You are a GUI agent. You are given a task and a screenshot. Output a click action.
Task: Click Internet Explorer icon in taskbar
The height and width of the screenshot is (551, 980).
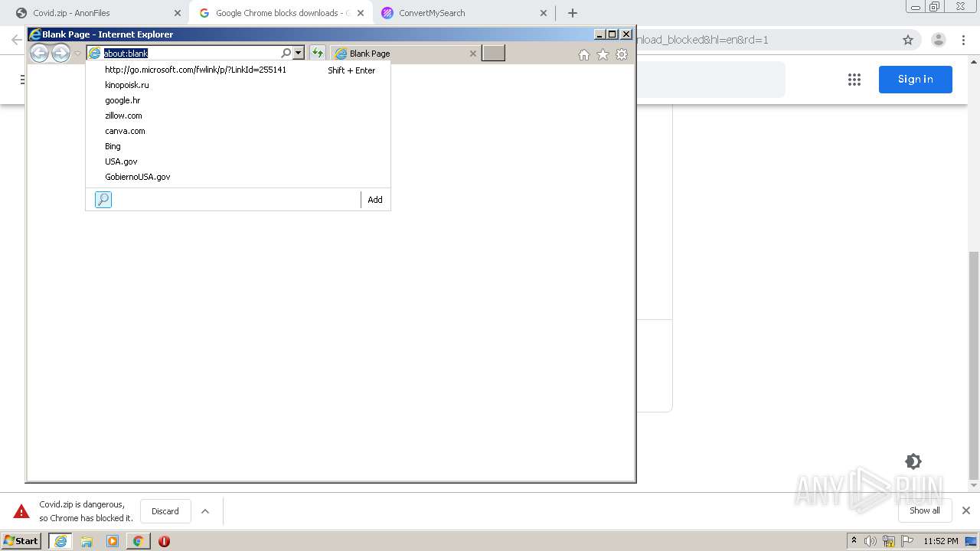click(60, 541)
